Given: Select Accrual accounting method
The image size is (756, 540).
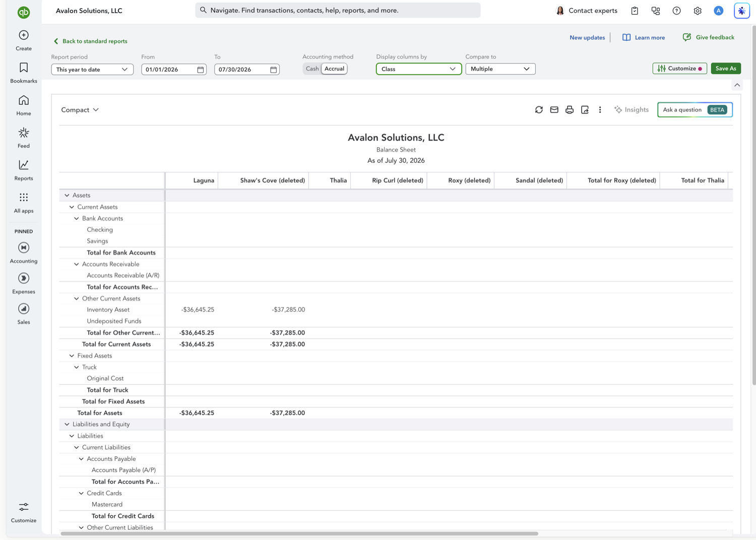Looking at the screenshot, I should (x=334, y=69).
